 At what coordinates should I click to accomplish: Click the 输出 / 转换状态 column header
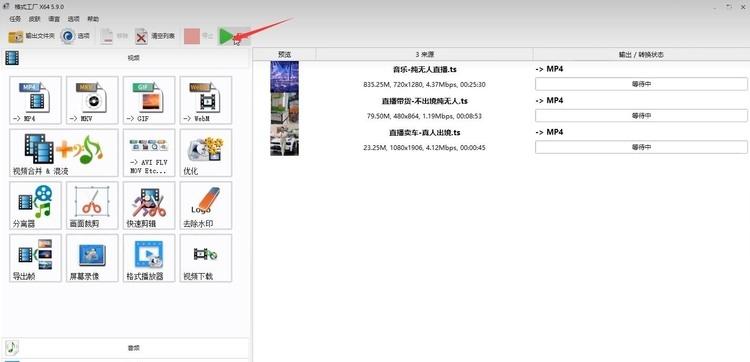[x=641, y=55]
